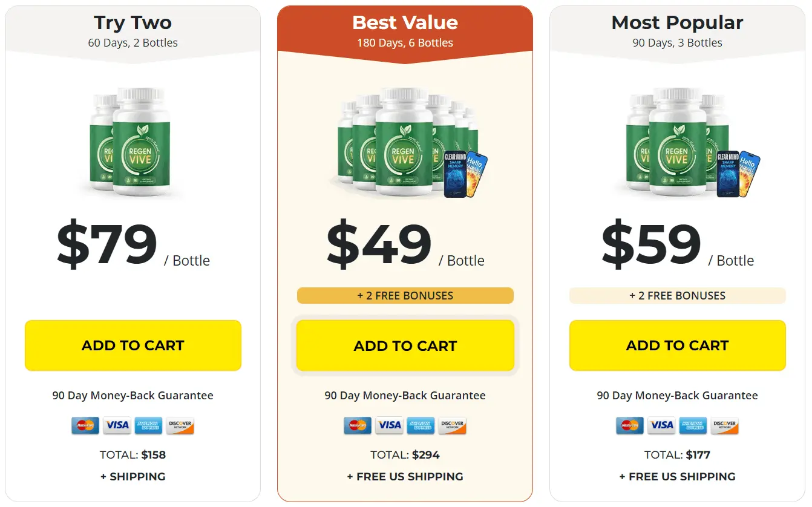Click the two-bottle product image
Screen dimensions: 812x507
coord(132,142)
